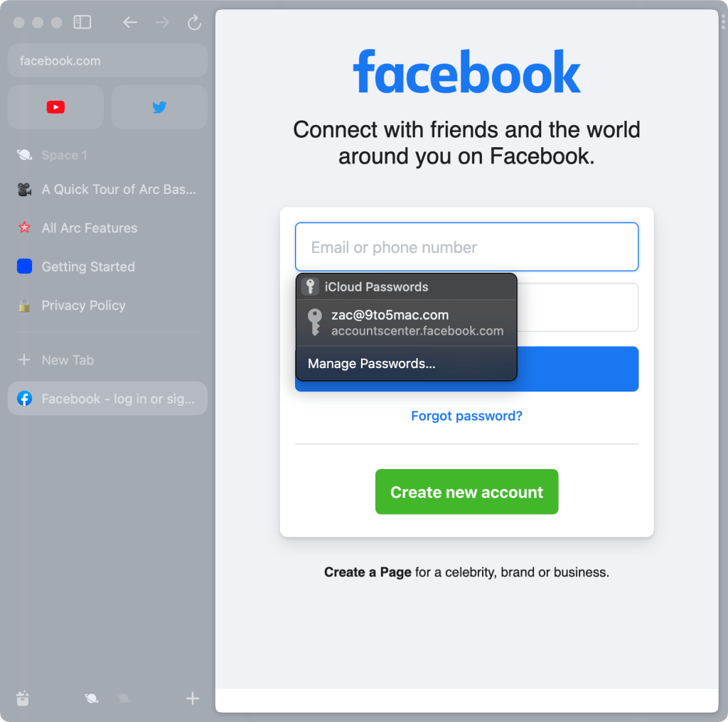Viewport: 728px width, 722px height.
Task: Select Manage Passwords… in iCloud popup
Action: 372,364
